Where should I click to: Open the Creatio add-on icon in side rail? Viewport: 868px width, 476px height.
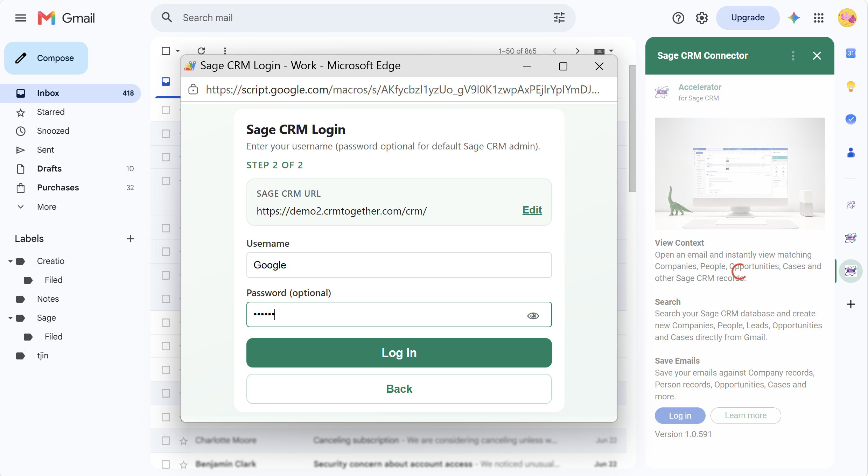tap(851, 238)
